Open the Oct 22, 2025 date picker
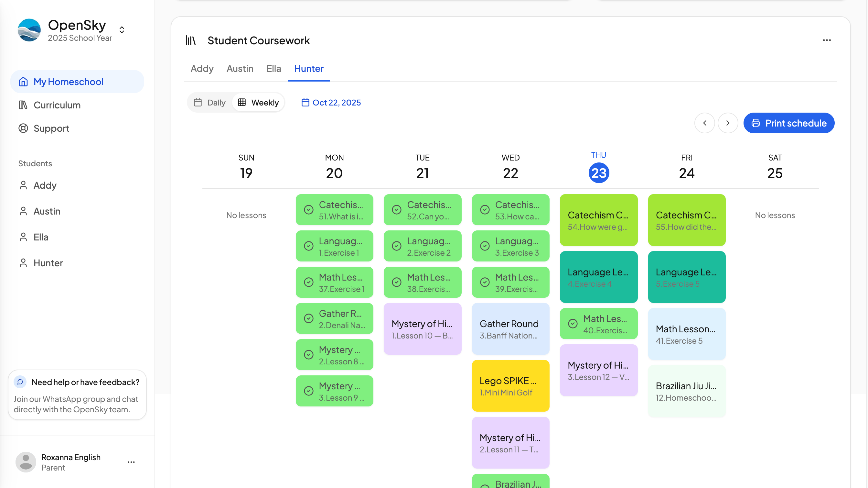Image resolution: width=868 pixels, height=488 pixels. pos(331,103)
